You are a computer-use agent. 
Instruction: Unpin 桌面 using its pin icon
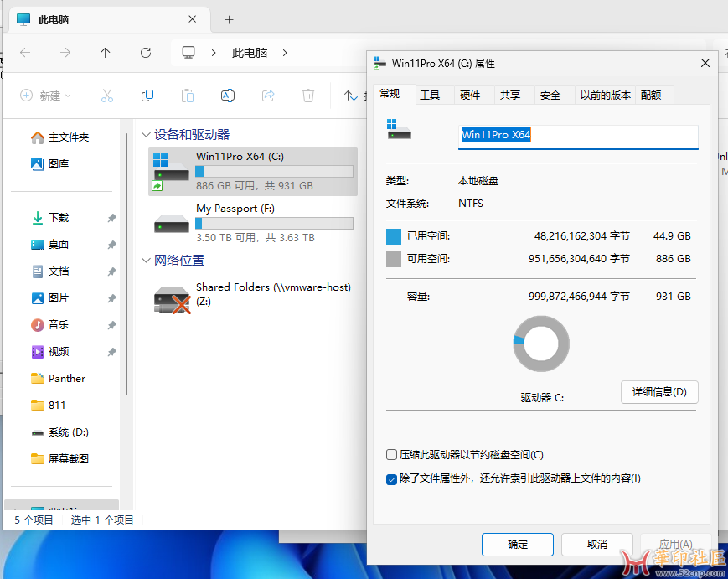click(111, 245)
